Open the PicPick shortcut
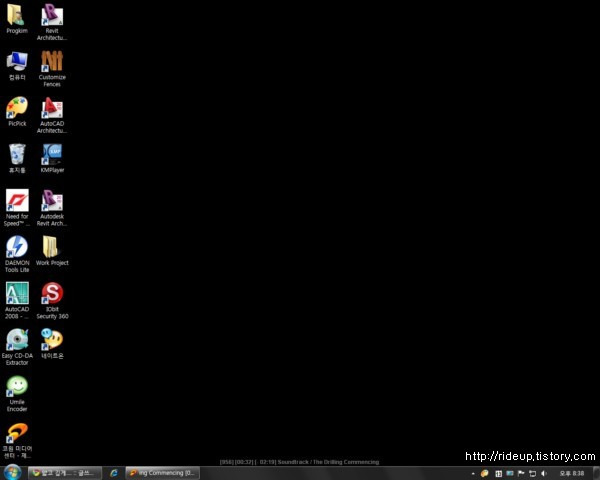 tap(17, 111)
